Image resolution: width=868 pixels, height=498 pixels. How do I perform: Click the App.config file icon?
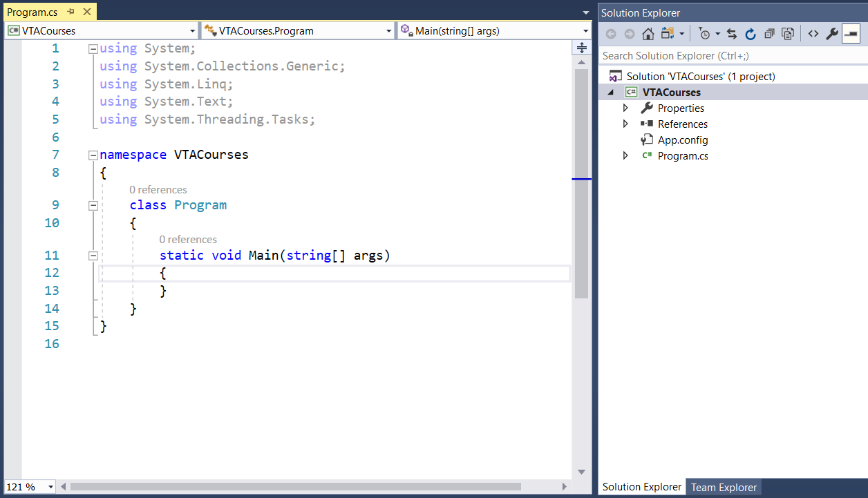[x=647, y=140]
